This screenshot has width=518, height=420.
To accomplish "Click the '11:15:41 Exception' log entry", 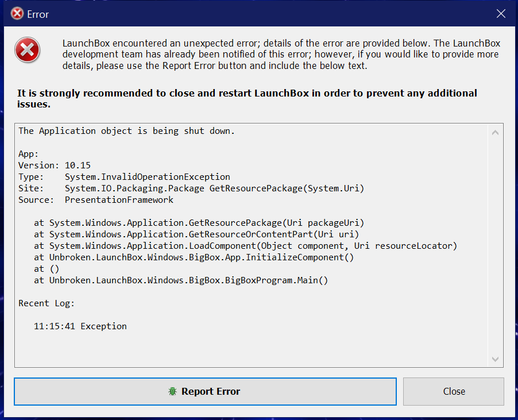I will point(80,326).
